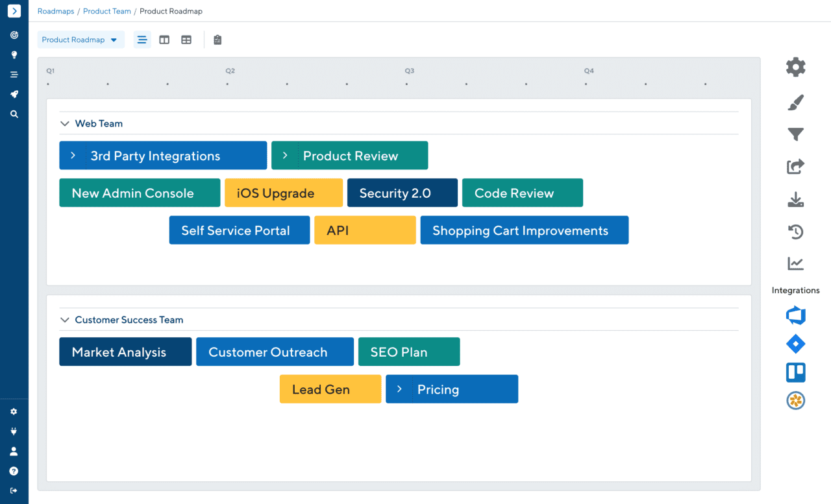This screenshot has width=831, height=504.
Task: Share the roadmap
Action: click(x=795, y=167)
